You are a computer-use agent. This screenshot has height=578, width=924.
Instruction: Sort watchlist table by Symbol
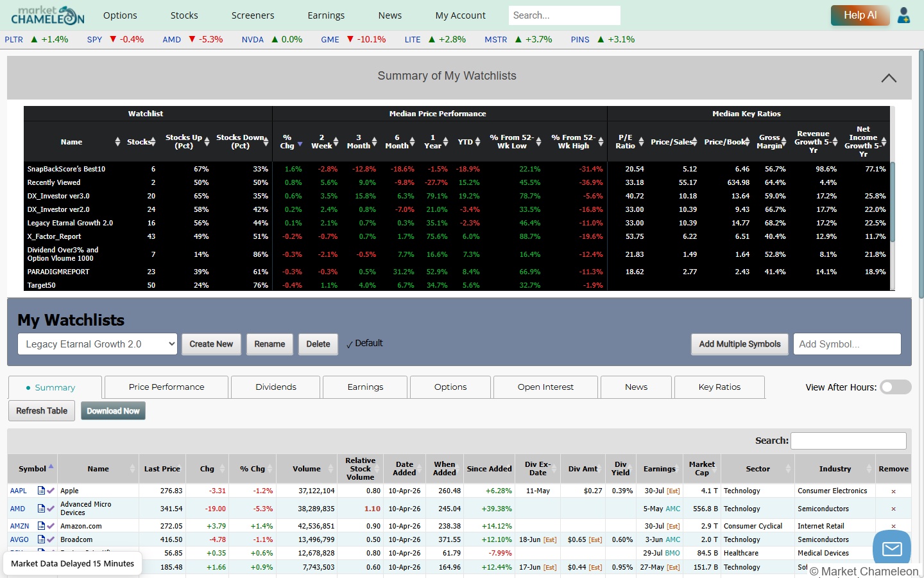[x=33, y=469]
